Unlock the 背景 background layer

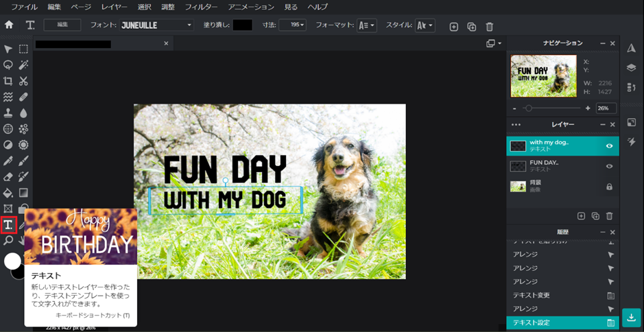pos(610,187)
